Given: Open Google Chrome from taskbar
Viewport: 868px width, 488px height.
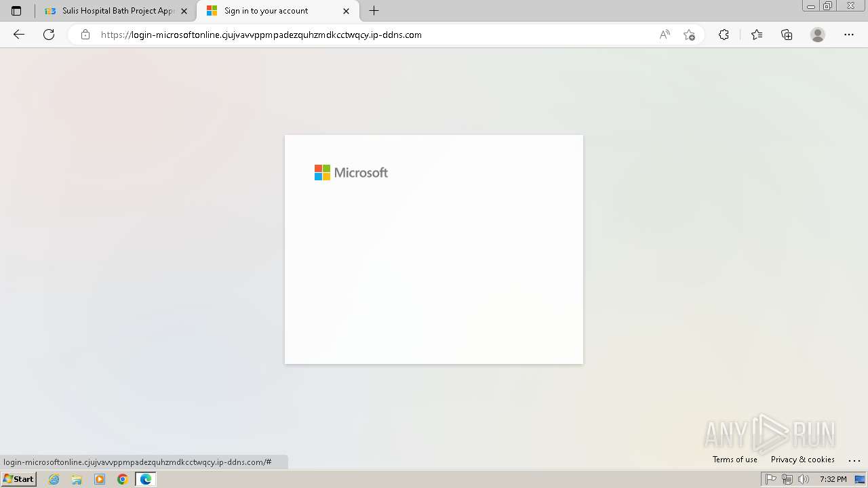Looking at the screenshot, I should click(x=123, y=479).
